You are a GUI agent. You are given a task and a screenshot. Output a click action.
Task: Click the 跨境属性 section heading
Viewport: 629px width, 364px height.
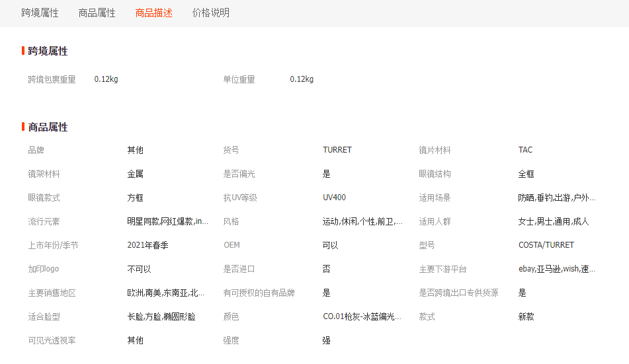coord(48,52)
